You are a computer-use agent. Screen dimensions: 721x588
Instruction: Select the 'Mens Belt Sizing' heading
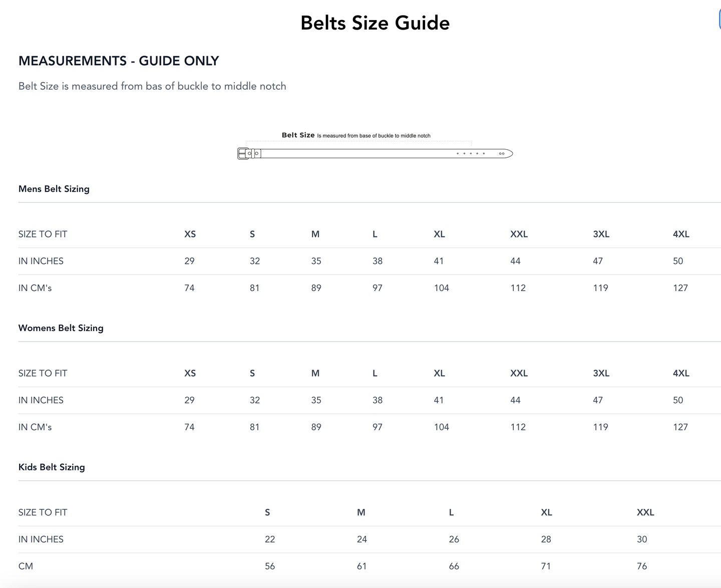[54, 189]
